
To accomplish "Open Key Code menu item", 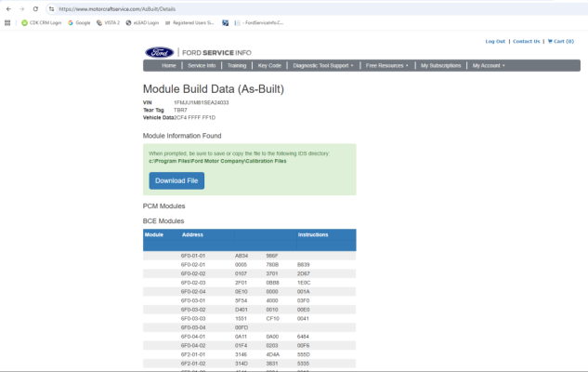I will click(269, 66).
